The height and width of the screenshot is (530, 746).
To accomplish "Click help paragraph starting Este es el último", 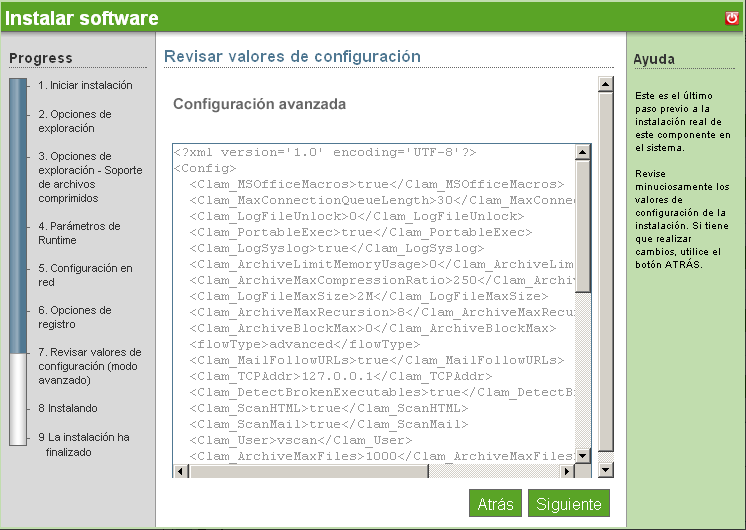I will [682, 121].
